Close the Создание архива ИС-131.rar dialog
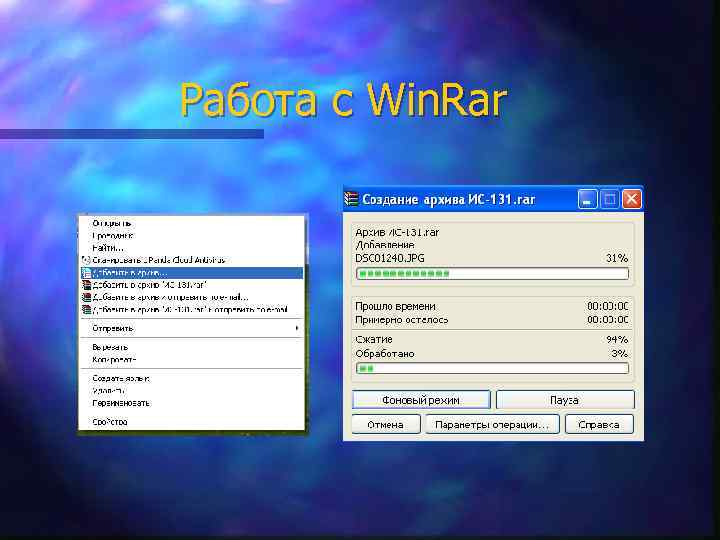The image size is (720, 540). tap(632, 199)
